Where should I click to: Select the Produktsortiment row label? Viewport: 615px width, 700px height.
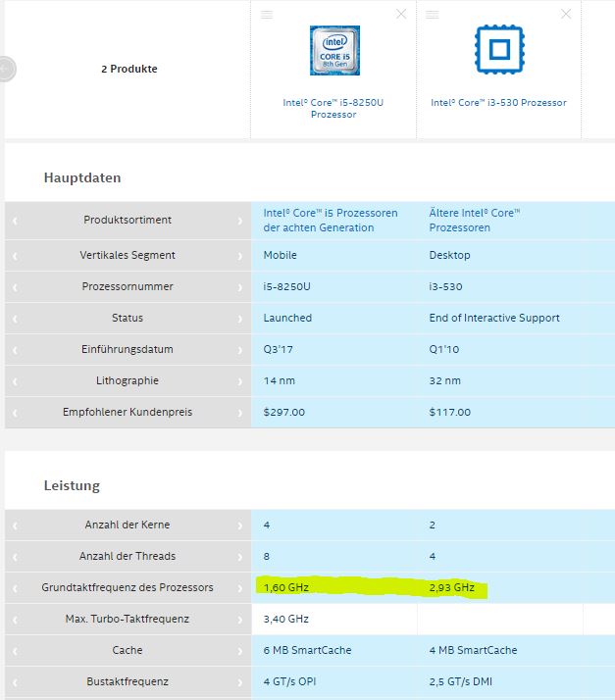click(128, 220)
